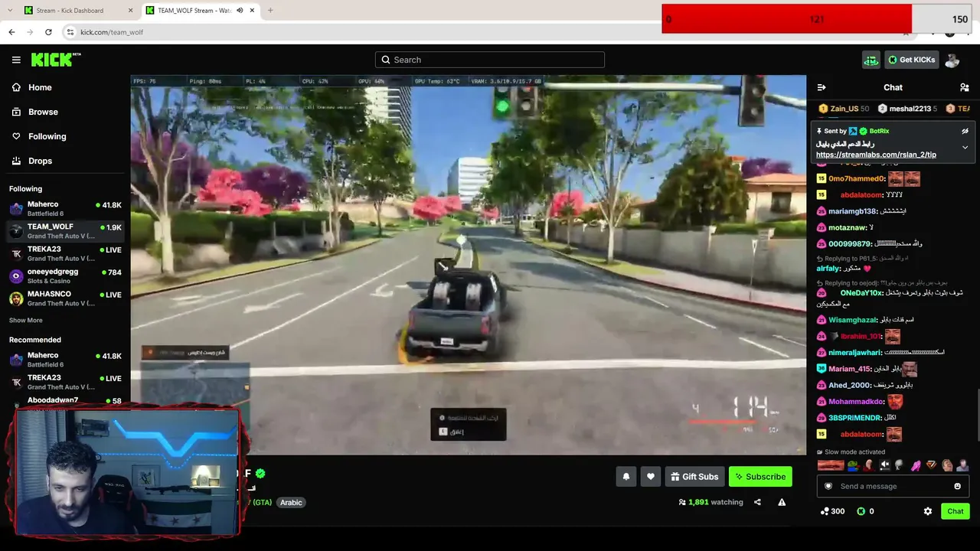This screenshot has width=980, height=551.
Task: Share the stream via share icon
Action: [x=757, y=502]
